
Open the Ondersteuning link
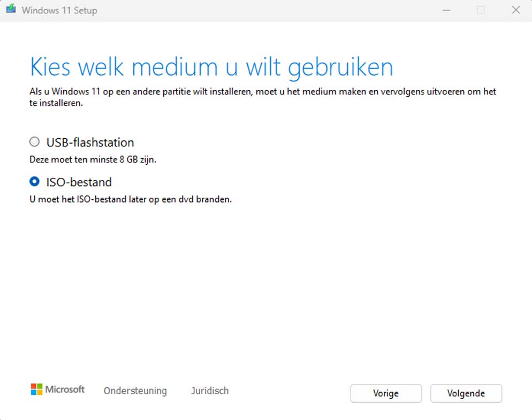tap(135, 391)
